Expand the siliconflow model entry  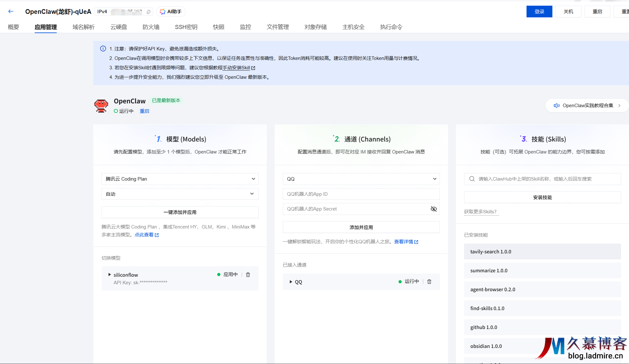pos(109,275)
